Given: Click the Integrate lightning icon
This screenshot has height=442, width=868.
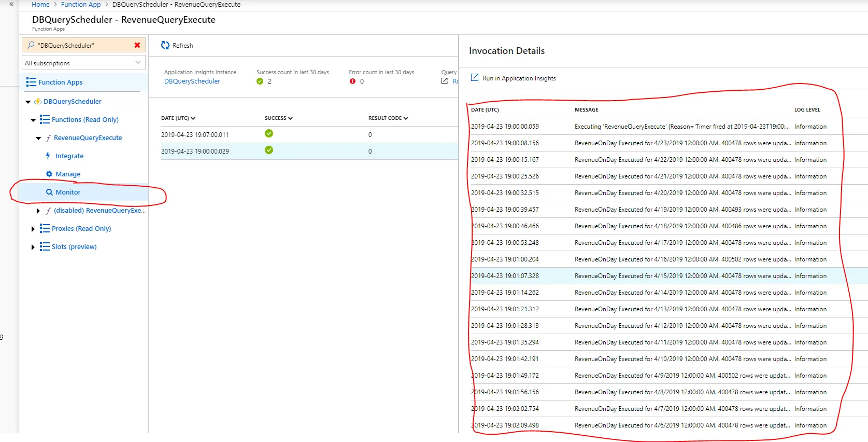Looking at the screenshot, I should 48,156.
